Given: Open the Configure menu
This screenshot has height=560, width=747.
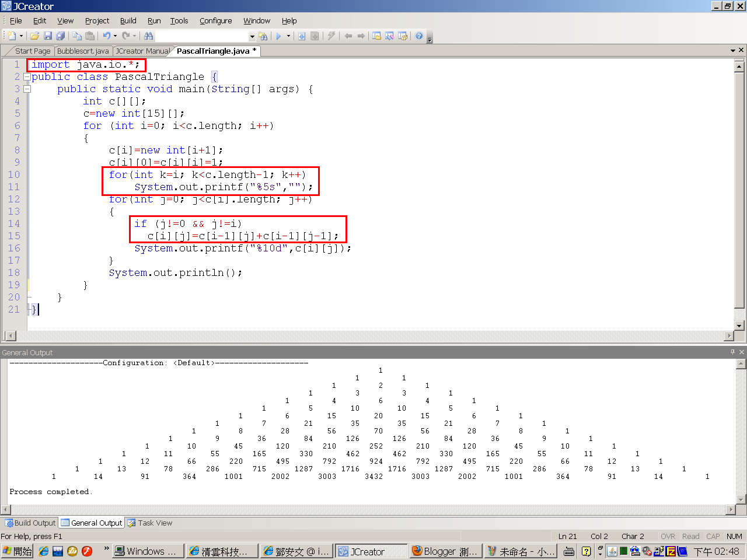Looking at the screenshot, I should (215, 20).
